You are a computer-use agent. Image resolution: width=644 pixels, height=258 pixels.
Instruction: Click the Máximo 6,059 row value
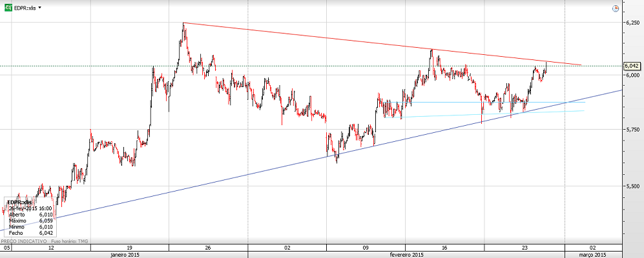click(x=45, y=221)
